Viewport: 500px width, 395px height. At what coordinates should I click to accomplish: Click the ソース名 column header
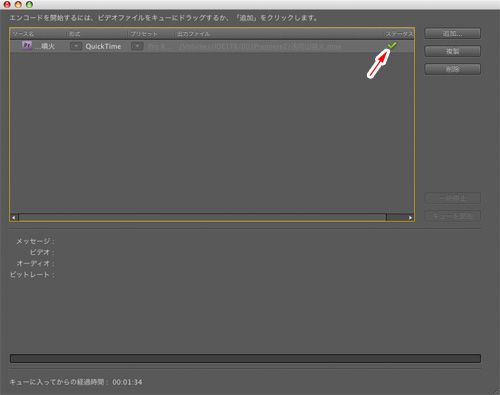(x=23, y=34)
